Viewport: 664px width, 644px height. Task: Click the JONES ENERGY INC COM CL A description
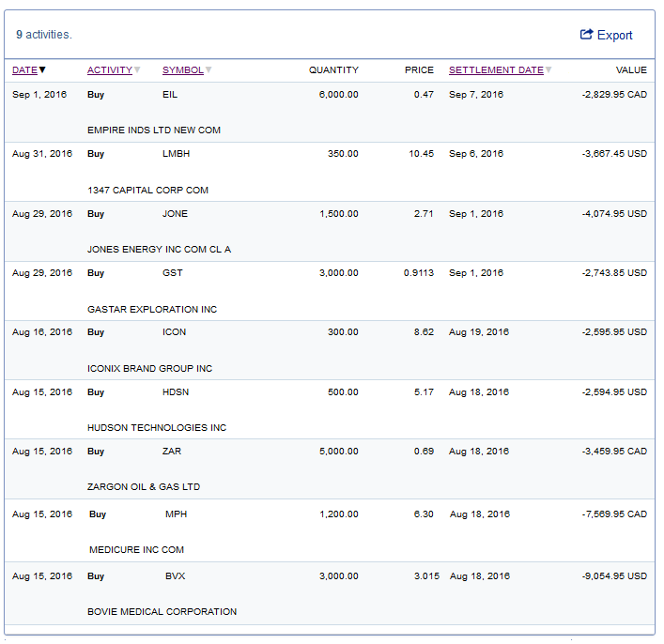(x=159, y=250)
